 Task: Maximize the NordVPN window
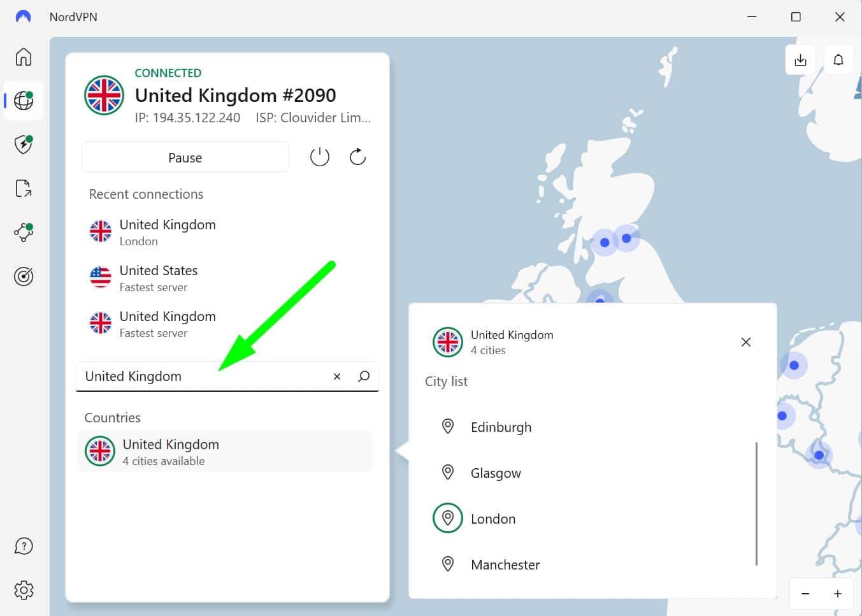(x=796, y=17)
